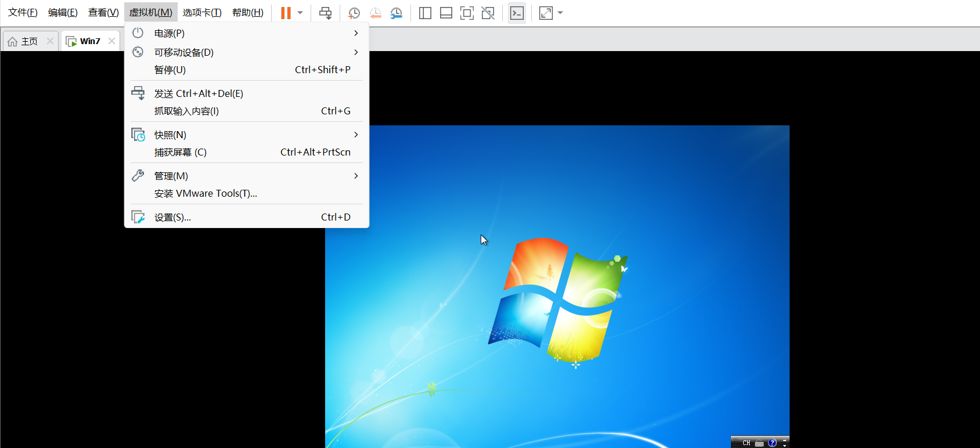This screenshot has height=448, width=980.
Task: Toggle the library sidebar view icon
Action: (425, 13)
